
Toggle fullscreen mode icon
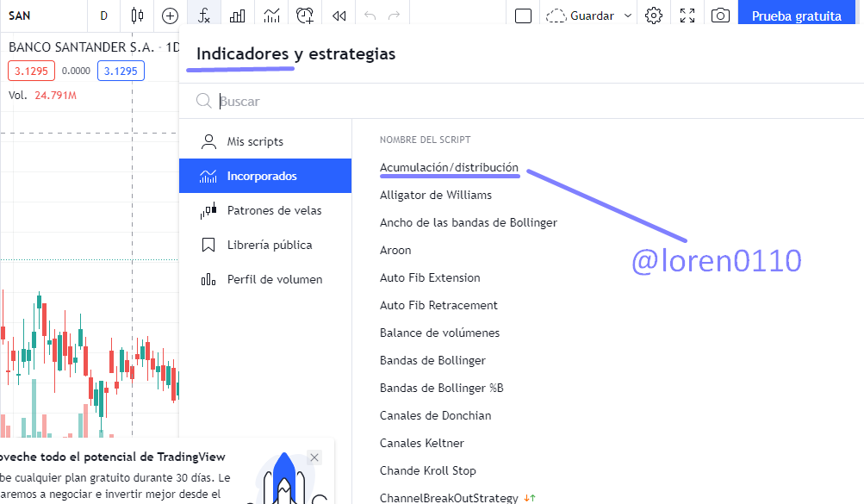687,16
